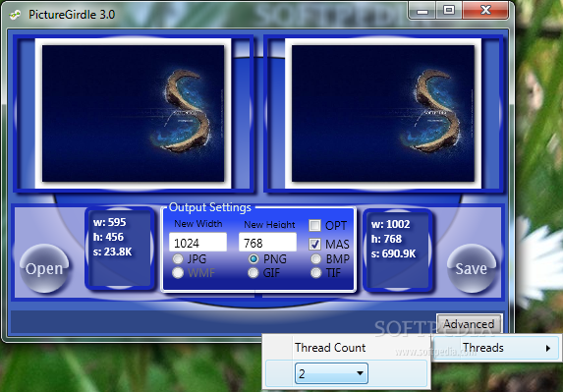The width and height of the screenshot is (563, 392).
Task: Click the round Open button
Action: click(44, 268)
